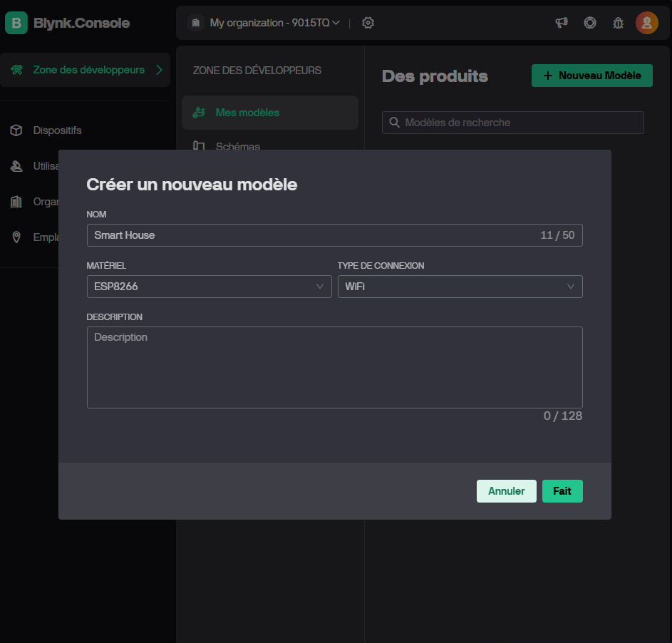
Task: Click the developer zone tools icon
Action: (x=16, y=70)
